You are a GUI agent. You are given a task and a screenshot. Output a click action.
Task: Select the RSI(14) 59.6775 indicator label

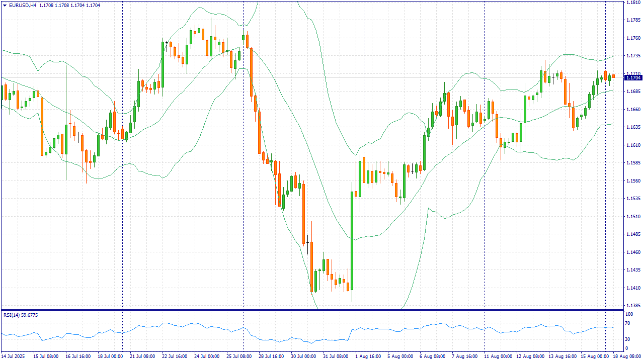pyautogui.click(x=21, y=315)
